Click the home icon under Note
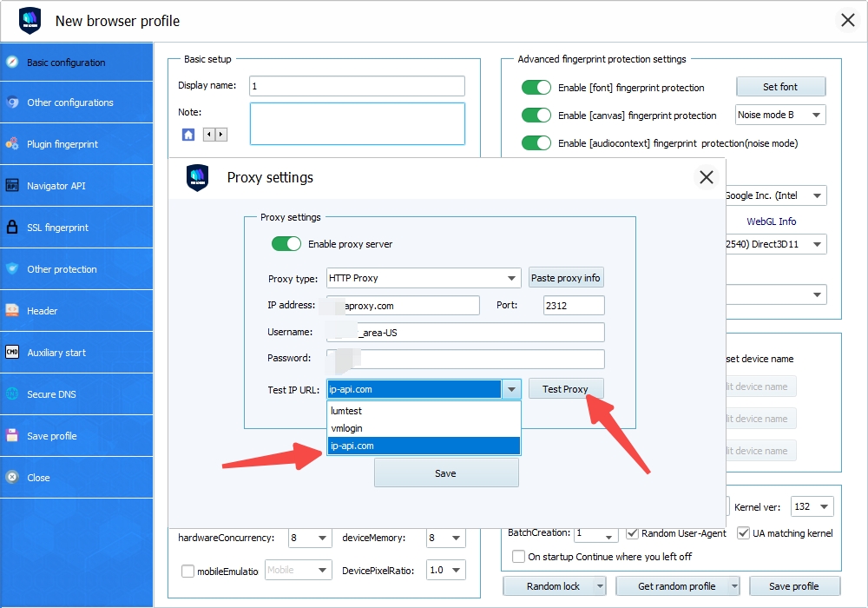Image resolution: width=868 pixels, height=608 pixels. point(188,135)
